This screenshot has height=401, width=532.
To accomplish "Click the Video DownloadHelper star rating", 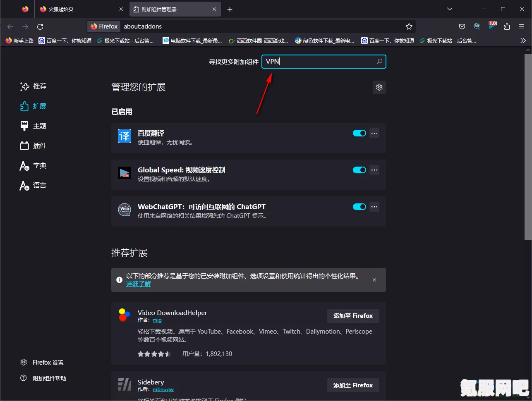I will point(154,354).
